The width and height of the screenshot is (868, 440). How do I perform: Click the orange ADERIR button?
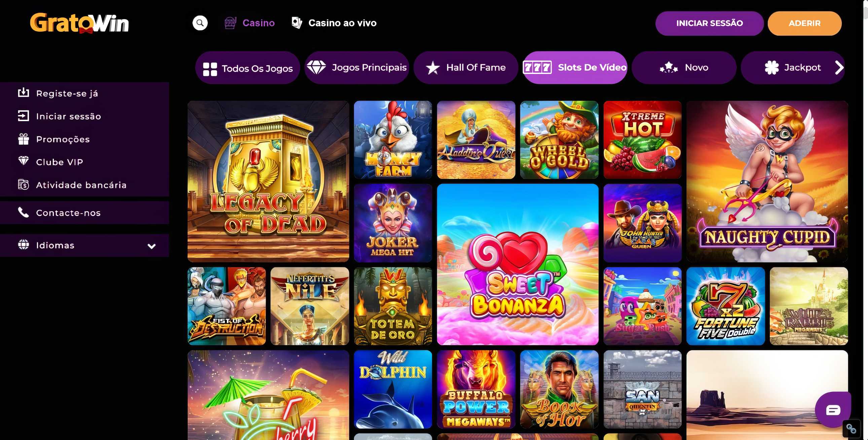click(804, 23)
